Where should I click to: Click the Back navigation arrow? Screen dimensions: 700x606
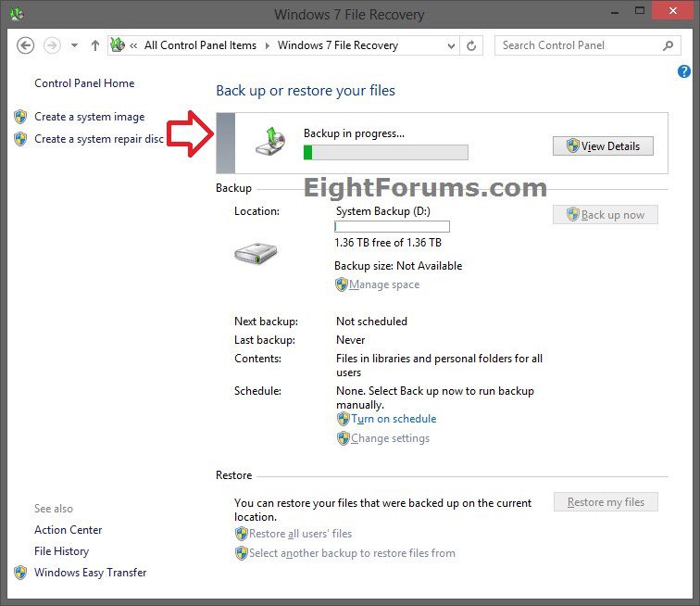pos(26,45)
